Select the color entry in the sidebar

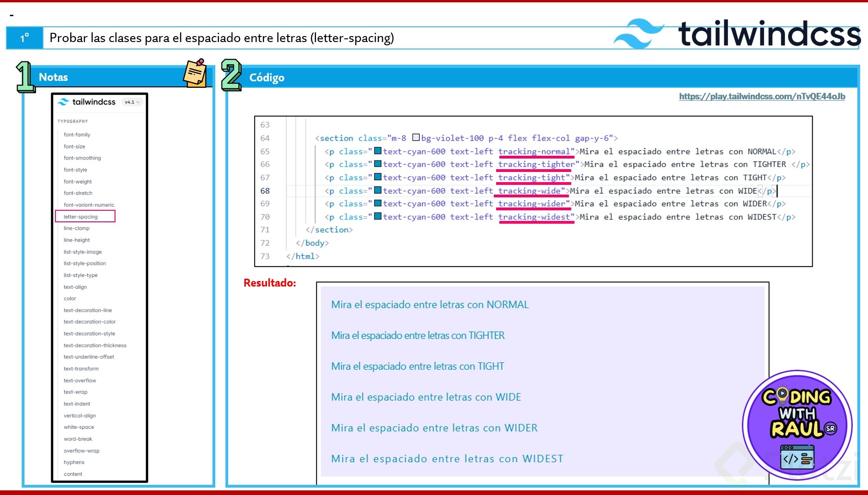[x=70, y=299]
